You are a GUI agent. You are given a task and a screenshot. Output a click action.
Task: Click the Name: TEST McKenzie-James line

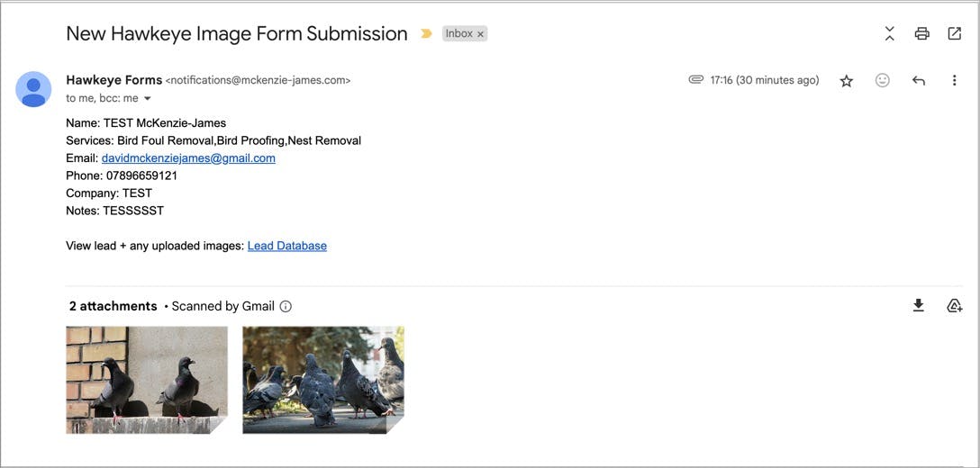(146, 123)
